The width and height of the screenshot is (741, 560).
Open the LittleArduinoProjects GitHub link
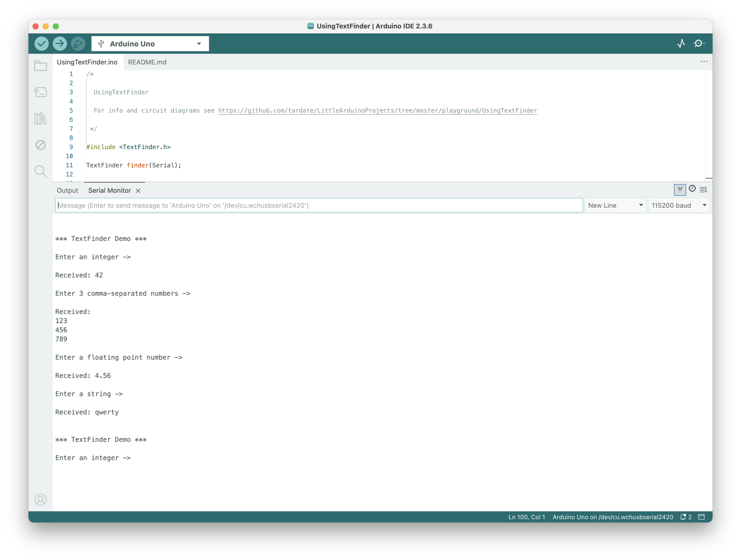click(378, 111)
